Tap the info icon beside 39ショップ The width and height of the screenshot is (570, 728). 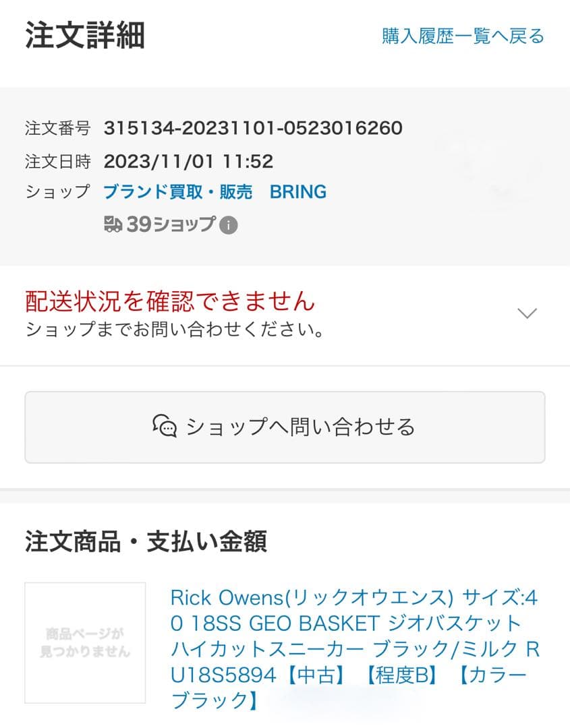229,225
